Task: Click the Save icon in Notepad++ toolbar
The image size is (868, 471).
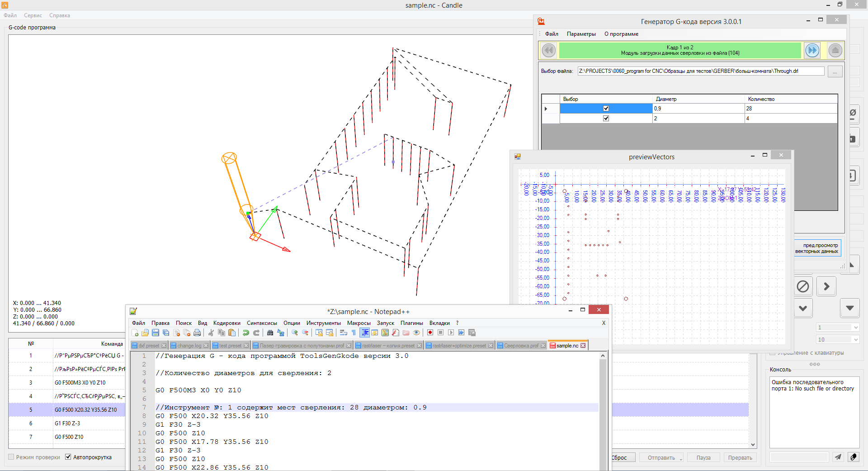Action: (156, 333)
